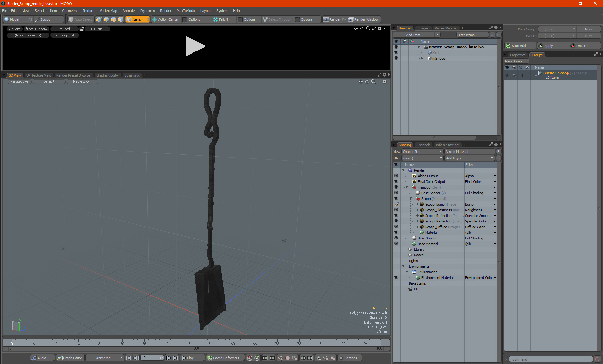Open the Shader Tree view dropdown
This screenshot has width=603, height=364.
422,152
